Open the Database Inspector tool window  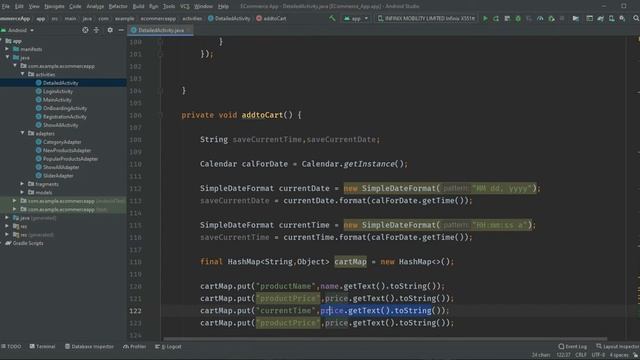[89, 347]
